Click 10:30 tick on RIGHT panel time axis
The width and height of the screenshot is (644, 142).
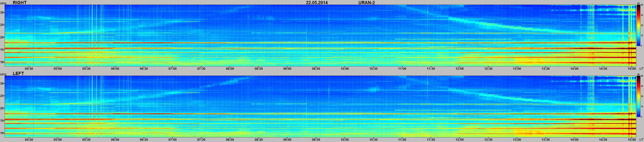click(374, 69)
